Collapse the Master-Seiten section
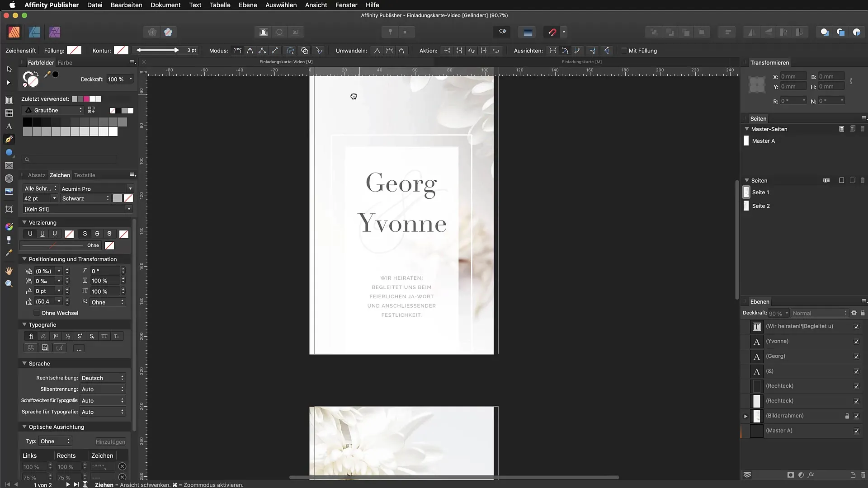868x488 pixels. pyautogui.click(x=747, y=129)
